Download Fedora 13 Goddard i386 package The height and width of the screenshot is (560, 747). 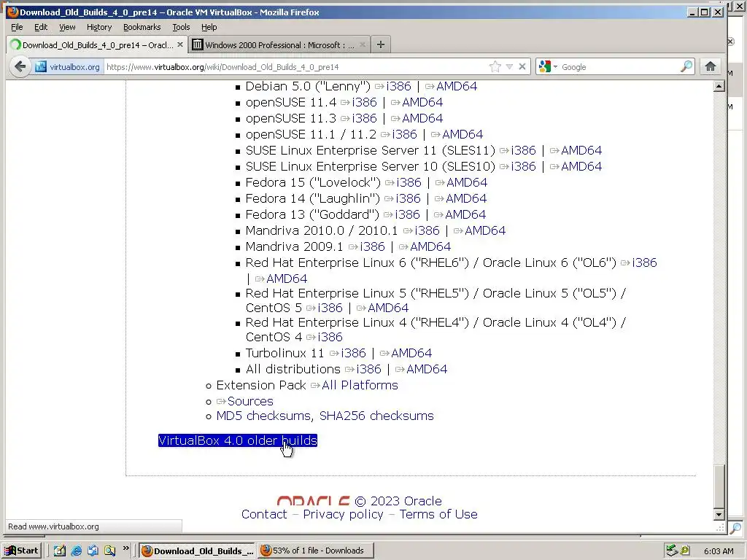click(x=407, y=214)
